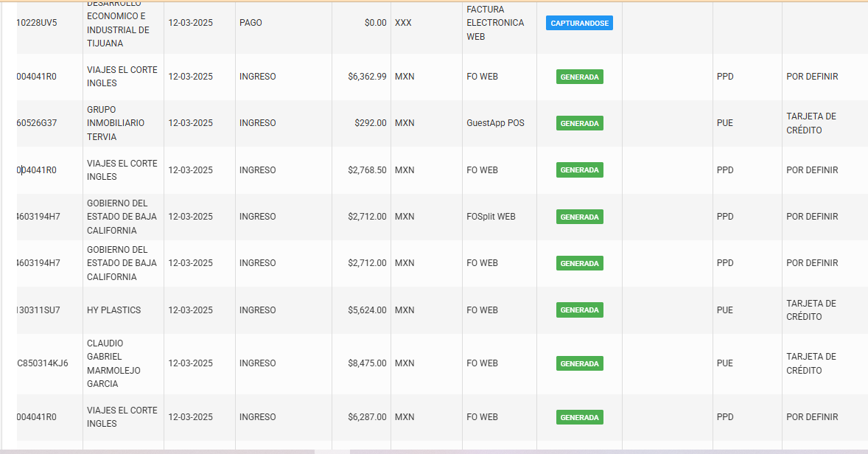Select the $292.00 amount cell

click(370, 123)
